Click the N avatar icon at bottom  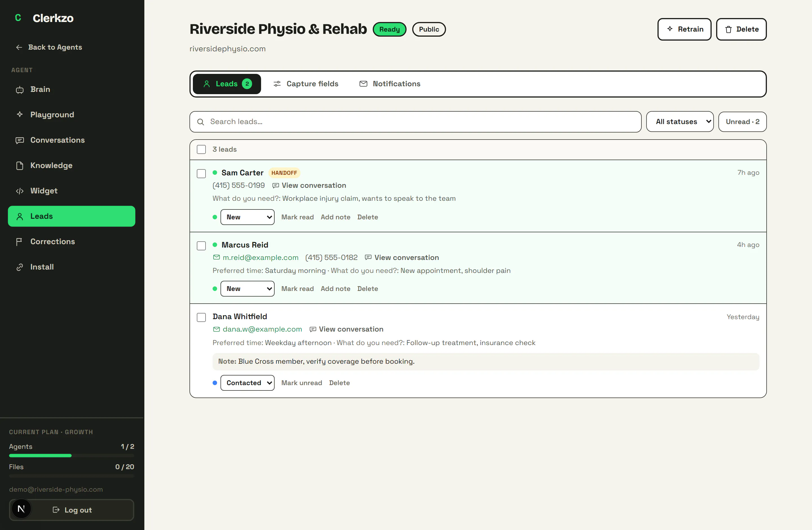click(x=21, y=509)
